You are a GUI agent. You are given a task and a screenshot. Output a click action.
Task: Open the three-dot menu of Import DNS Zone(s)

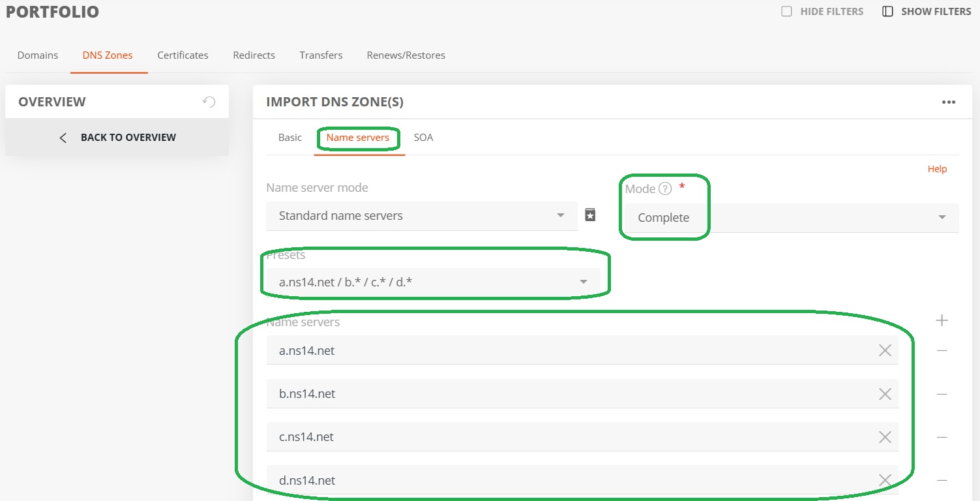coord(949,102)
